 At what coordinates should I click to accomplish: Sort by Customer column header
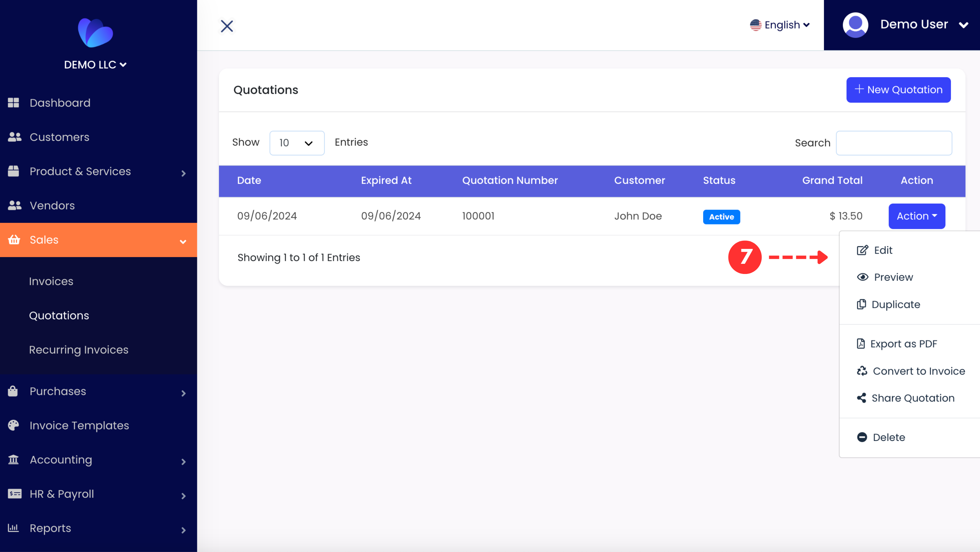(640, 181)
